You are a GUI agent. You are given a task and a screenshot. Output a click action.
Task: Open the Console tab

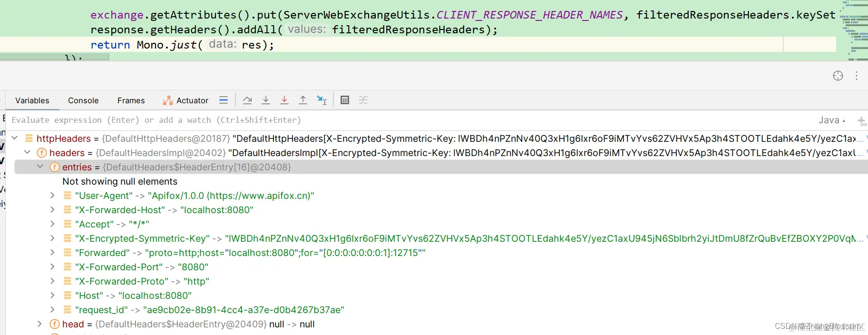[83, 100]
